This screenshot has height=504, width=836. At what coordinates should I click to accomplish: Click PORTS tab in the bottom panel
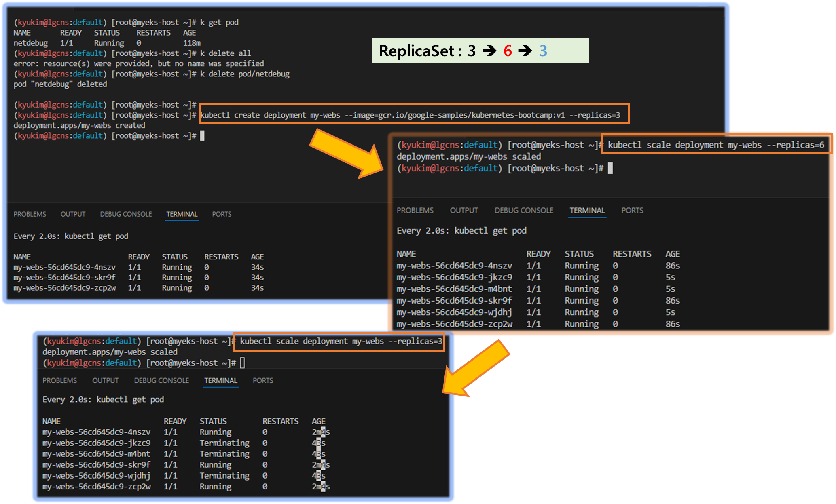pos(263,381)
